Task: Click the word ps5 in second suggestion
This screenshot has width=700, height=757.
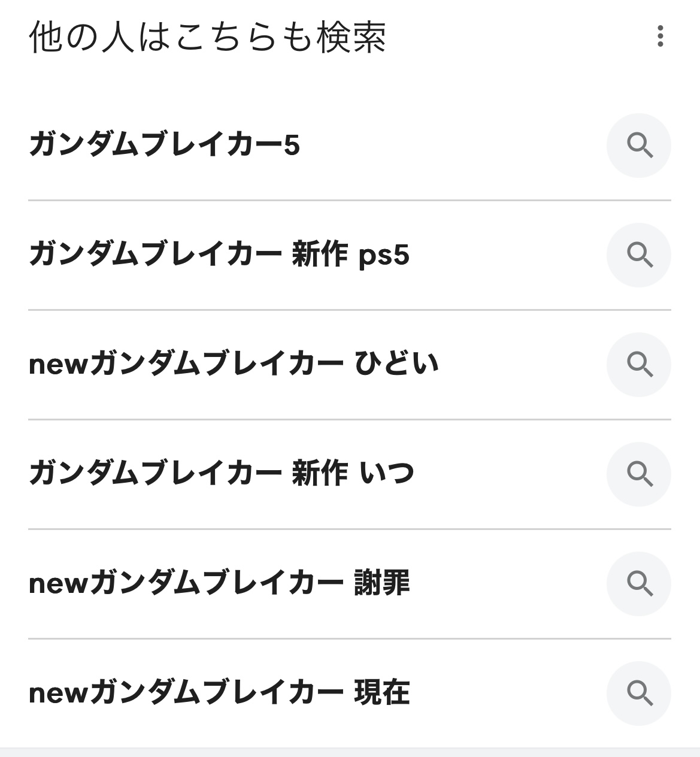Action: click(x=384, y=256)
